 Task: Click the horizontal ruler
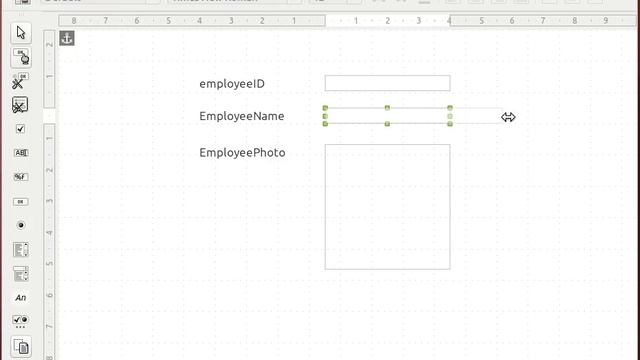(x=347, y=20)
